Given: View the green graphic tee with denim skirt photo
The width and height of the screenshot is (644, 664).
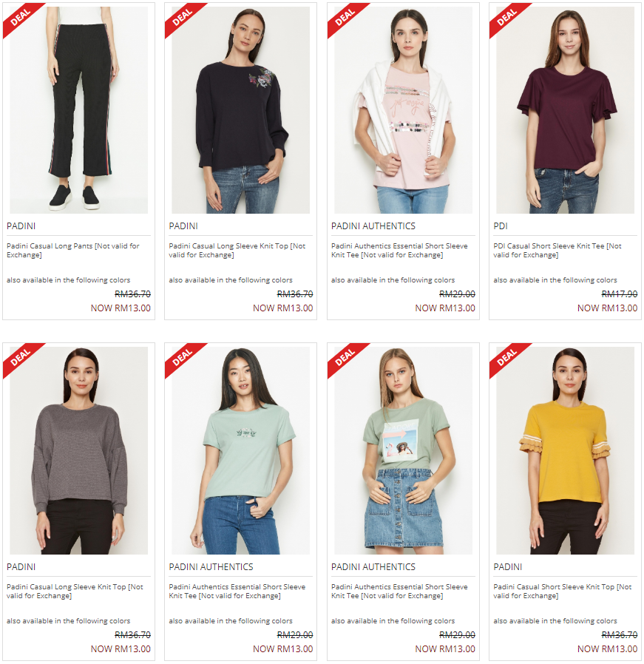Looking at the screenshot, I should point(403,450).
